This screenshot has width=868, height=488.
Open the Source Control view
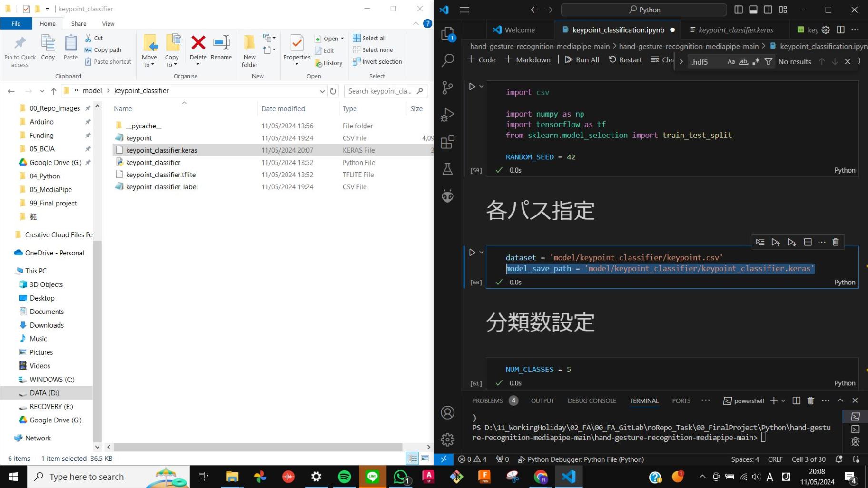tap(447, 88)
